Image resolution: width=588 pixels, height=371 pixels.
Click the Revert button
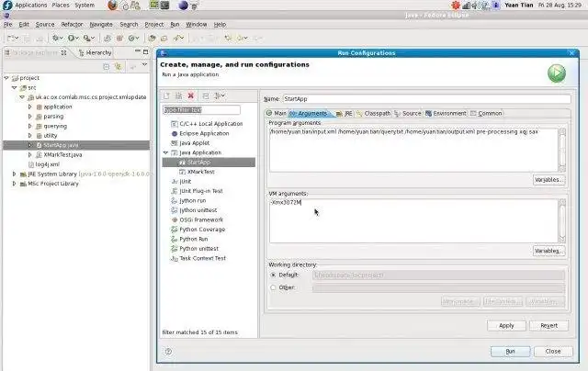pos(548,326)
